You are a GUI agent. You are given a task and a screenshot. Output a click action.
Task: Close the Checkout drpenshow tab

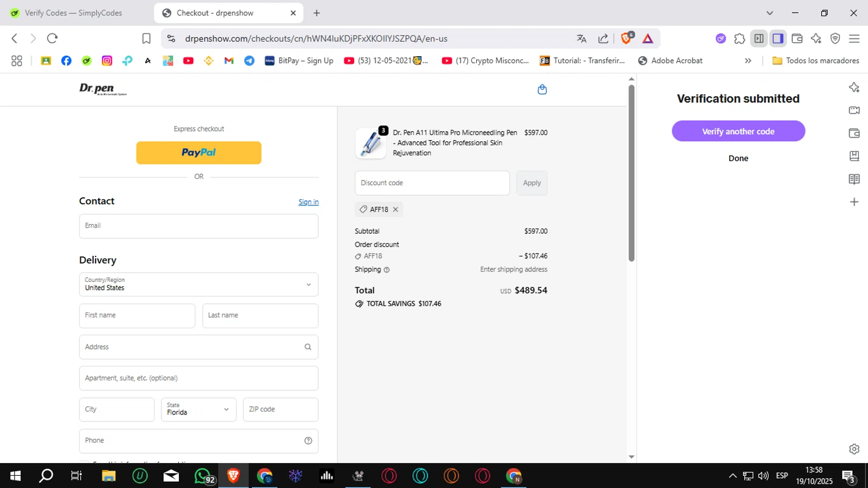point(293,13)
